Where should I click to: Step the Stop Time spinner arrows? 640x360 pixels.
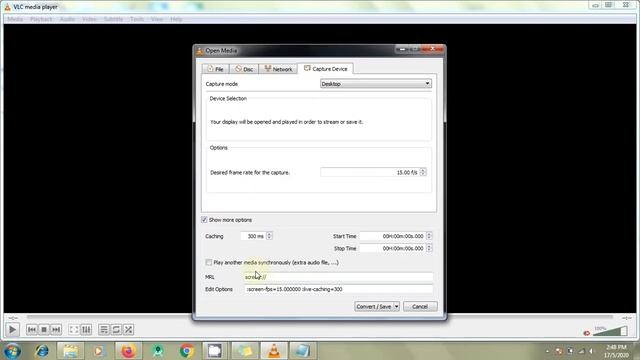429,248
